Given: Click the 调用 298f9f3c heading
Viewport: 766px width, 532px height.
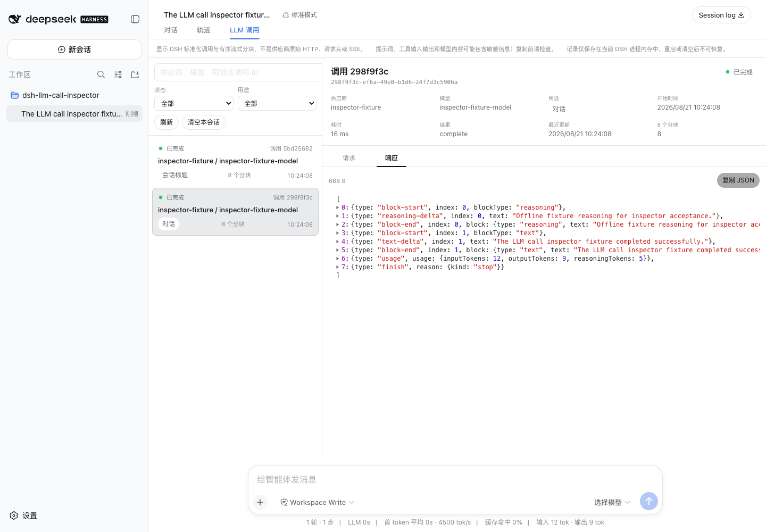Looking at the screenshot, I should 360,71.
